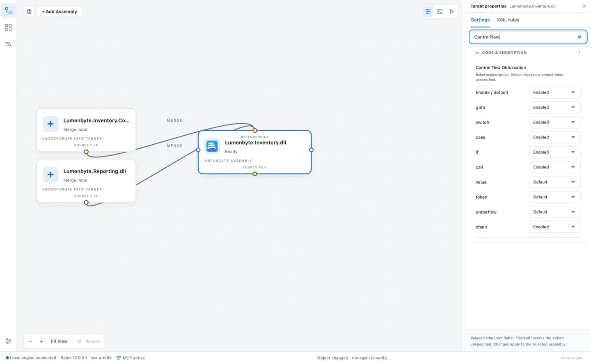Open the if dropdown

coord(554,152)
